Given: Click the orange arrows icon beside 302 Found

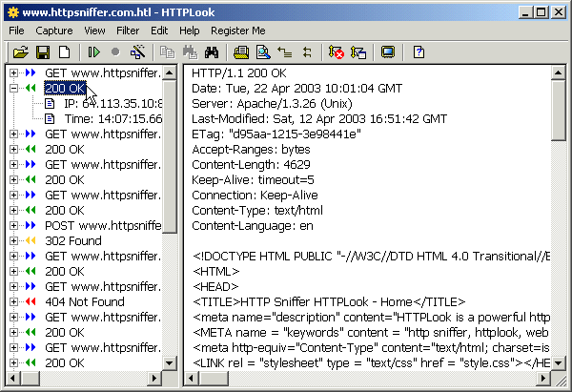Looking at the screenshot, I should (31, 241).
